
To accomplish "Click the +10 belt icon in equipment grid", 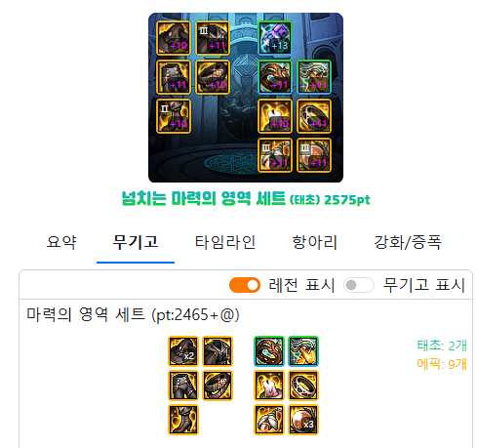I will point(213,77).
